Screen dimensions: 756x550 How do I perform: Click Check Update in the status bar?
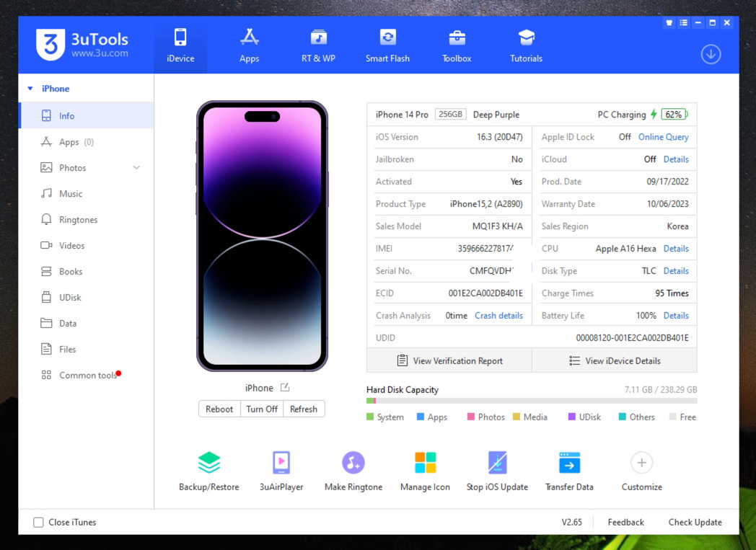[695, 522]
